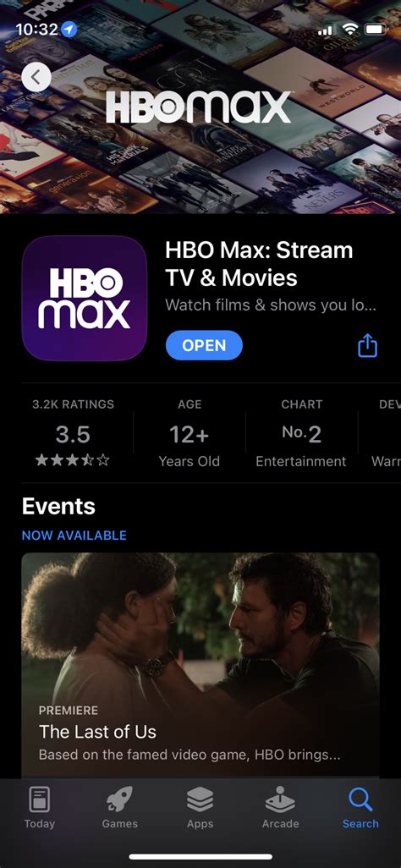Go to the Today tab
The height and width of the screenshot is (868, 401).
pos(39,808)
